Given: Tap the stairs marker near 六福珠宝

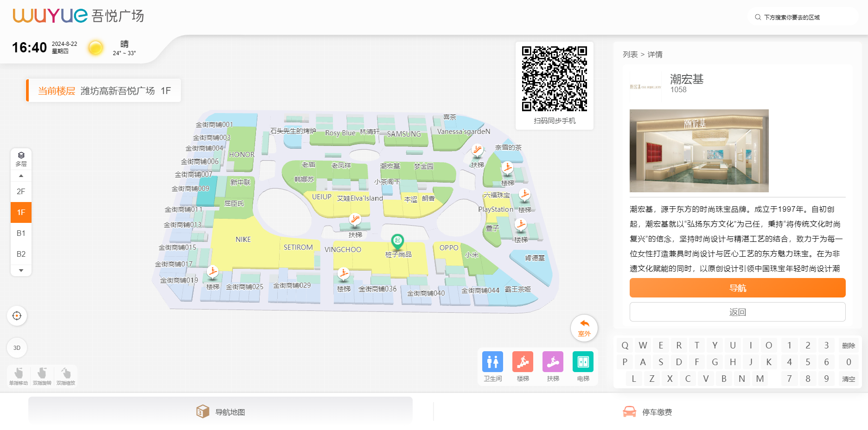Looking at the screenshot, I should pos(524,195).
